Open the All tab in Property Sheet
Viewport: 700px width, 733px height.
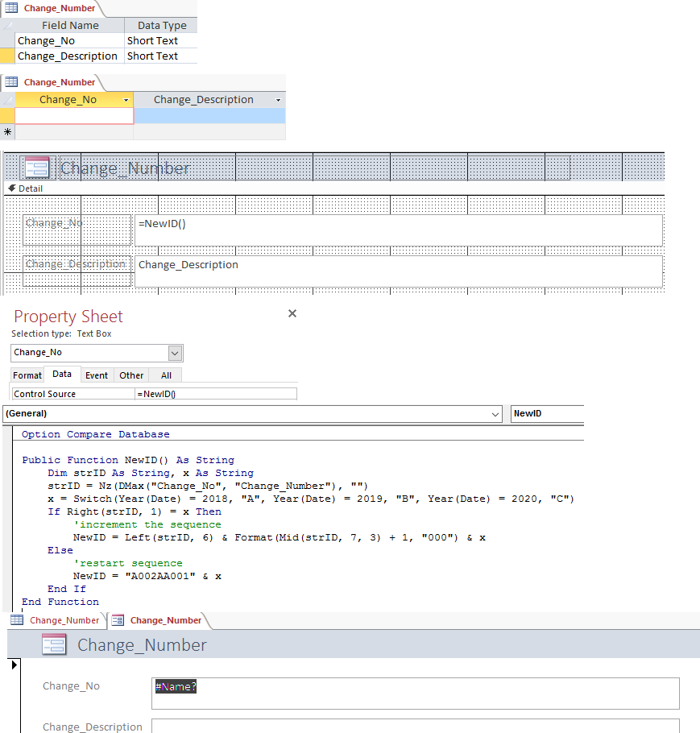coord(166,375)
